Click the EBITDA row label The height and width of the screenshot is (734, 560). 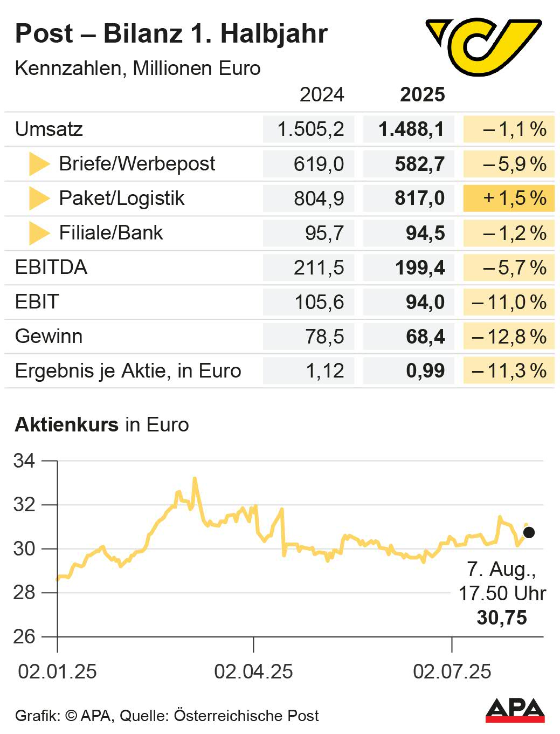click(51, 267)
